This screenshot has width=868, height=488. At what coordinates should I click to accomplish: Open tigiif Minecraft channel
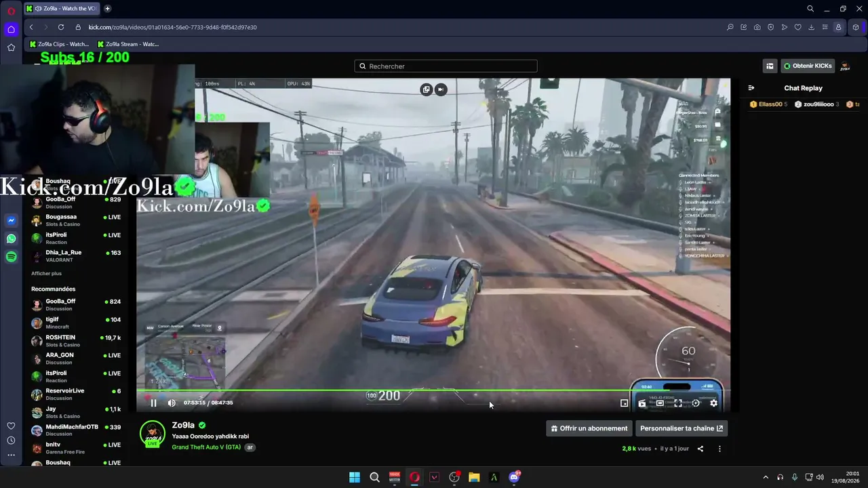coord(76,323)
